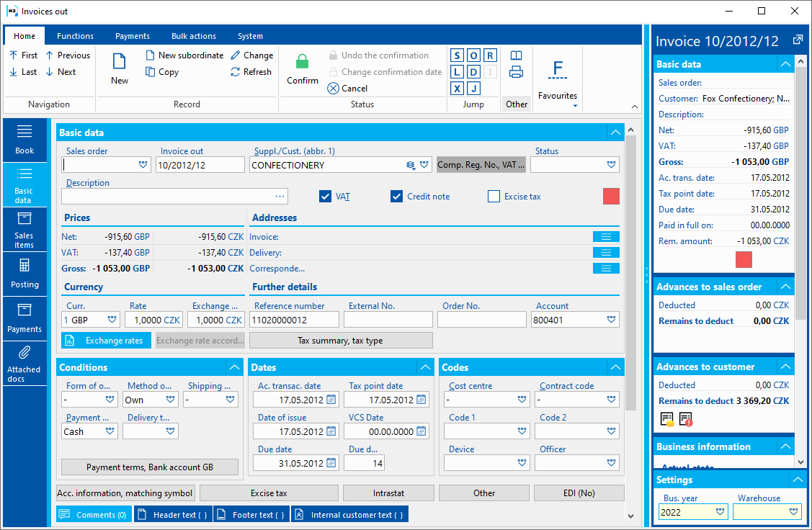Screen dimensions: 812x530
Task: Open the Account 800401 dropdown
Action: (611, 319)
